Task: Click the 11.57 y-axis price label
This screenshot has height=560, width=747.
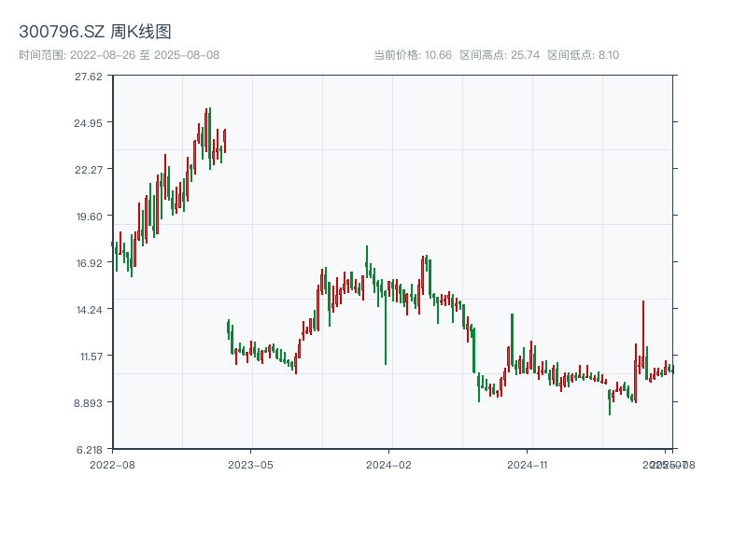Action: (90, 356)
